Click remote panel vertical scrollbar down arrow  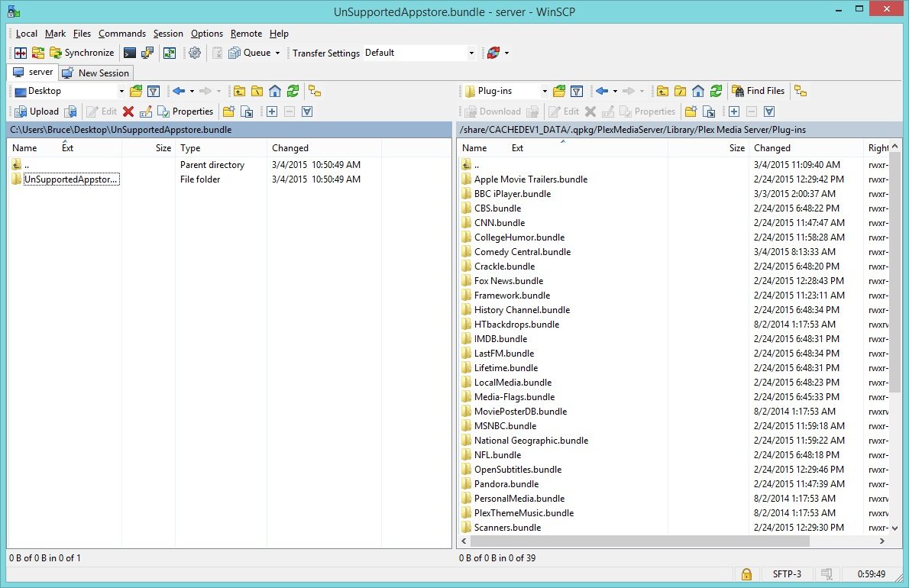[x=894, y=528]
